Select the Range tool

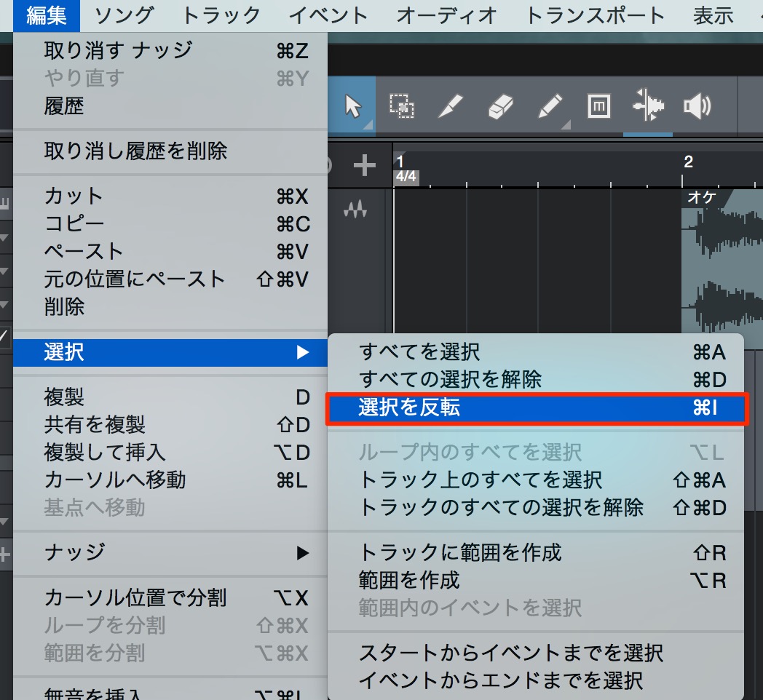[x=401, y=106]
